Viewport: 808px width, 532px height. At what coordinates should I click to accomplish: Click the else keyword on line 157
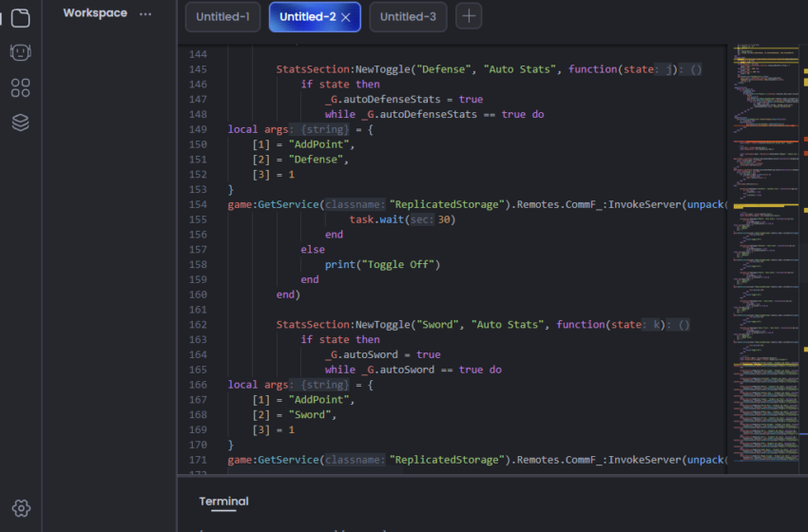tap(313, 249)
